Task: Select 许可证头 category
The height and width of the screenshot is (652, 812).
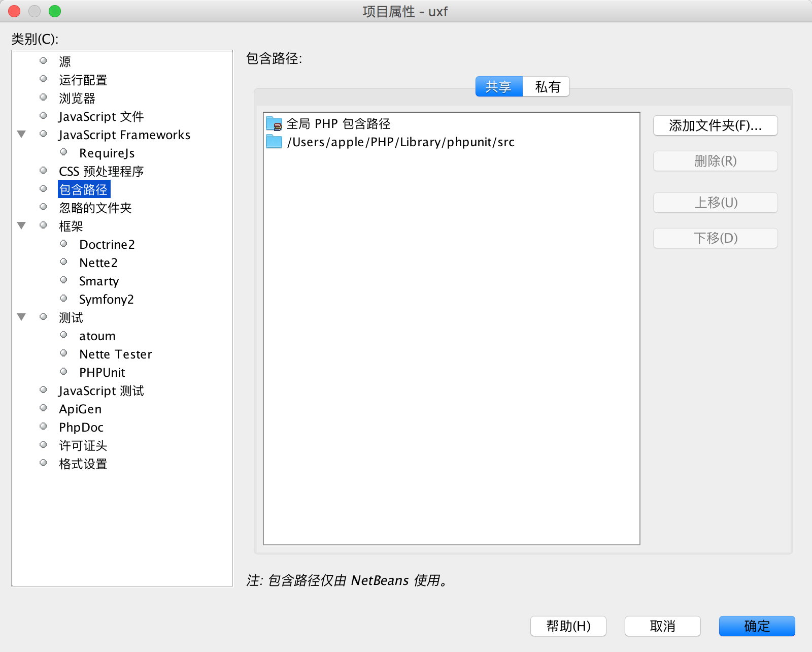Action: 83,445
